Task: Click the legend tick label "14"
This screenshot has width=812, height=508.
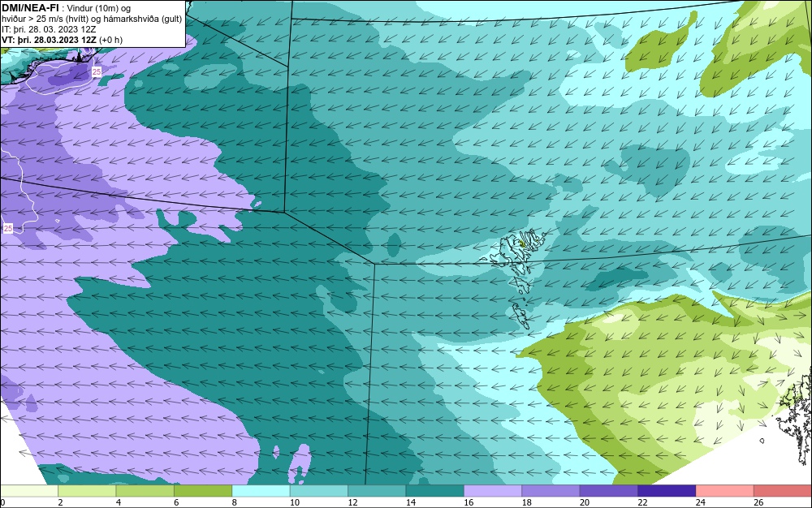Action: click(x=411, y=502)
